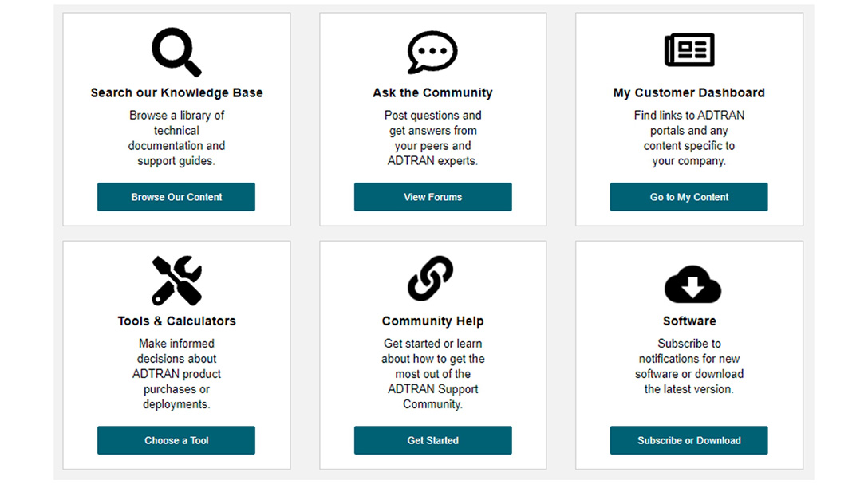Click the chain link Community Help icon

[x=432, y=280]
